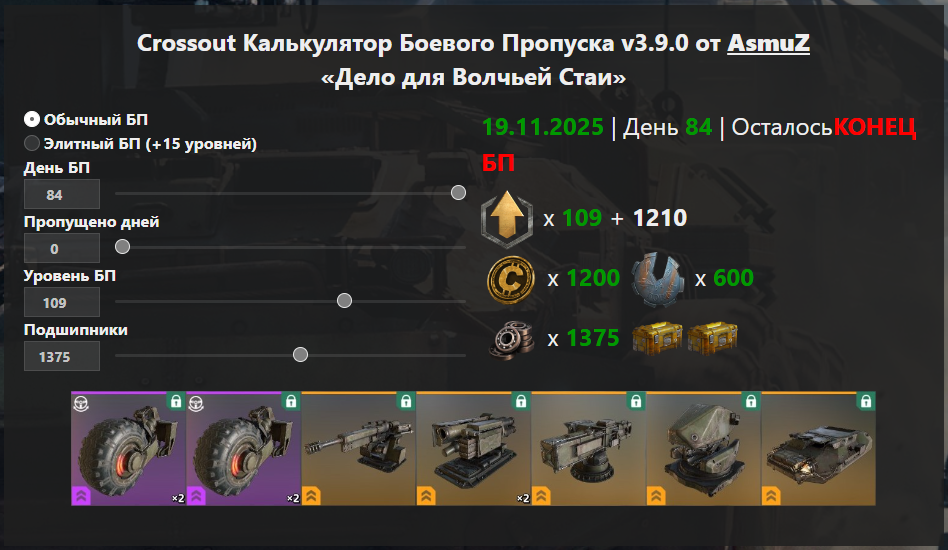948x550 pixels.
Task: Focus the Подшипники input showing 1375
Action: (62, 356)
